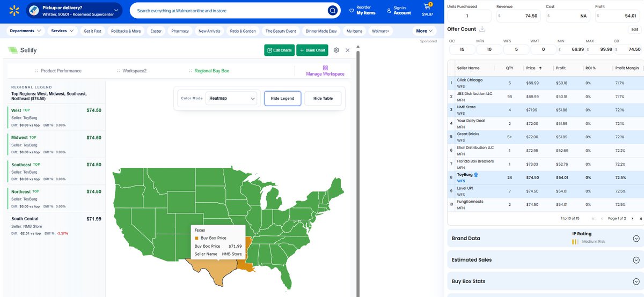Click the Edit button beside Offer Count
The height and width of the screenshot is (297, 644).
tap(634, 29)
